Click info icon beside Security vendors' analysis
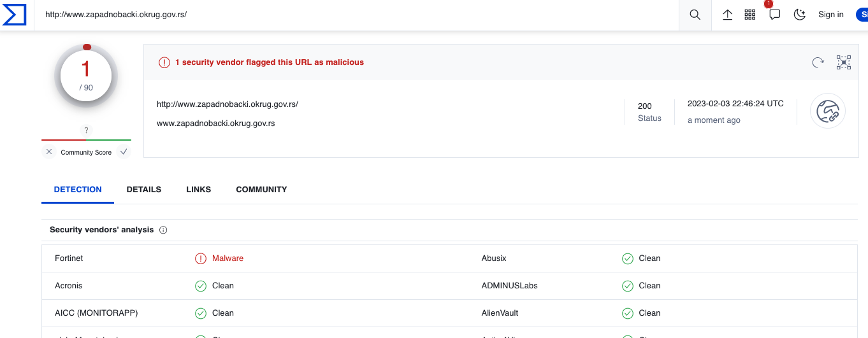 [x=163, y=230]
